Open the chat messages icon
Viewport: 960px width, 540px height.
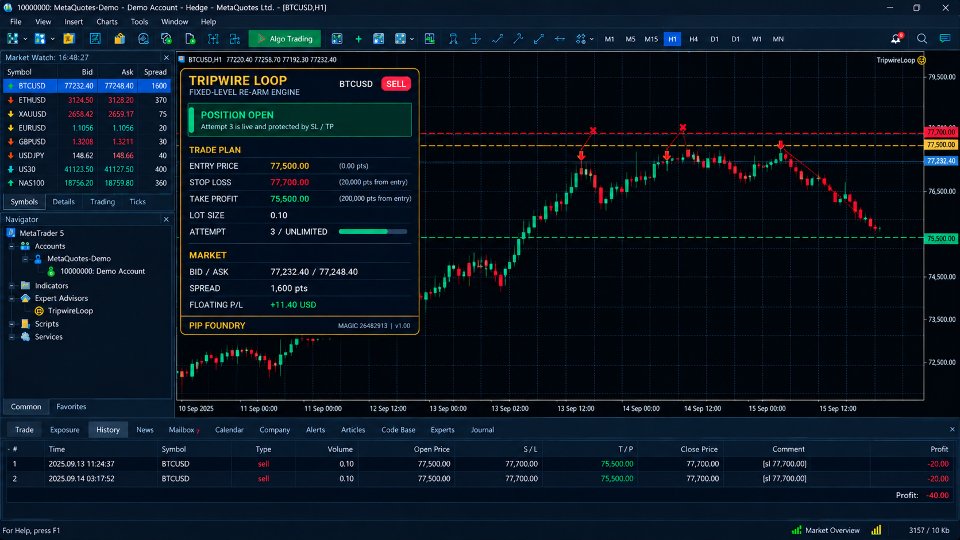(x=945, y=39)
